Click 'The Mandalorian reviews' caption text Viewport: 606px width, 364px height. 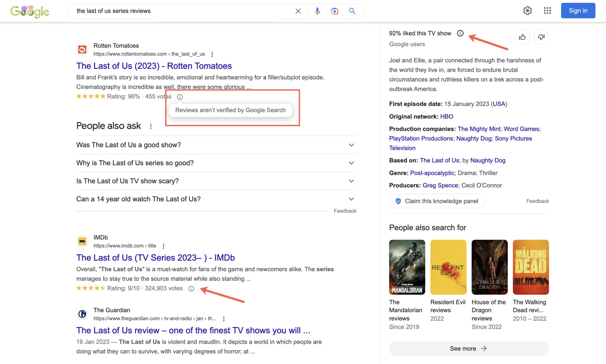coord(406,310)
